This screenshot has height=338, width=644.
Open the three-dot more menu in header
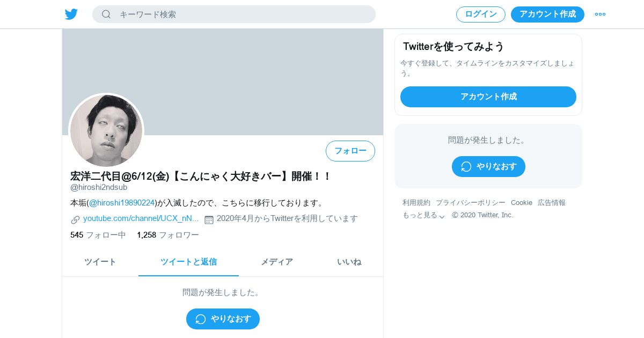(x=600, y=14)
